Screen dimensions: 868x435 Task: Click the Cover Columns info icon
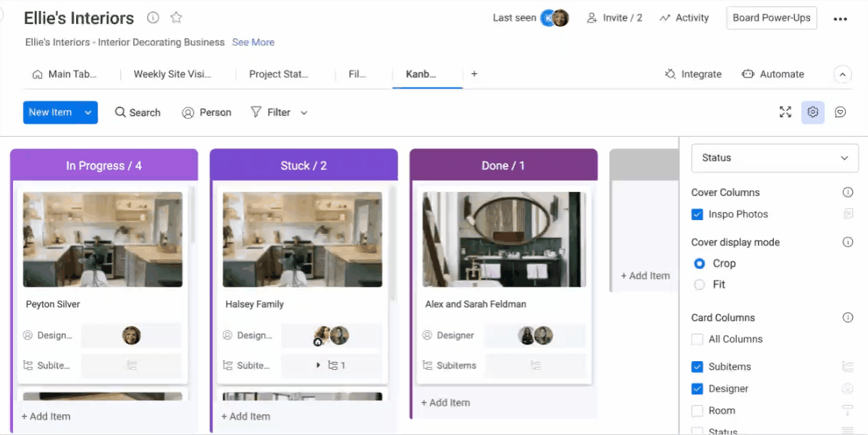pyautogui.click(x=848, y=193)
